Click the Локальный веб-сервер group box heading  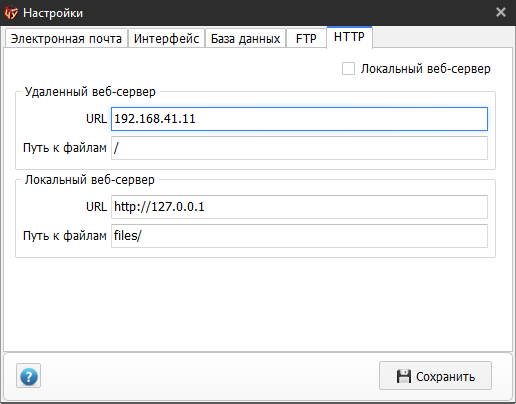[x=90, y=180]
